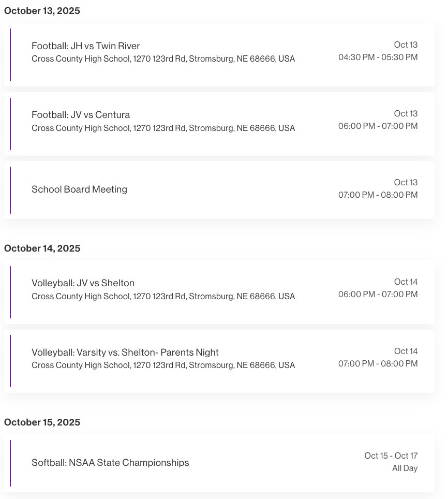Screen dimensions: 448x499
Task: Click the Parents Night 07:00 PM - 08:00 PM time
Action: [378, 364]
